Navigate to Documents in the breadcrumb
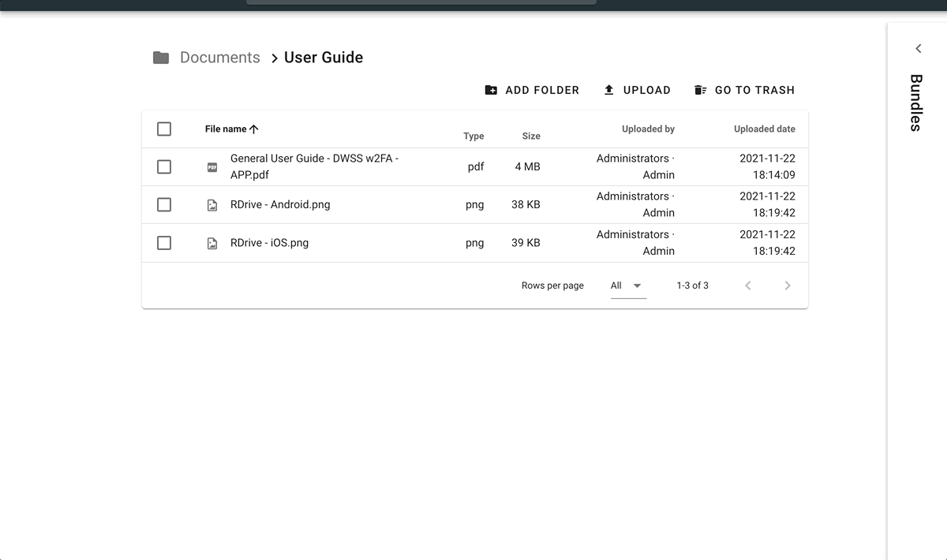Viewport: 947px width, 560px height. 219,57
